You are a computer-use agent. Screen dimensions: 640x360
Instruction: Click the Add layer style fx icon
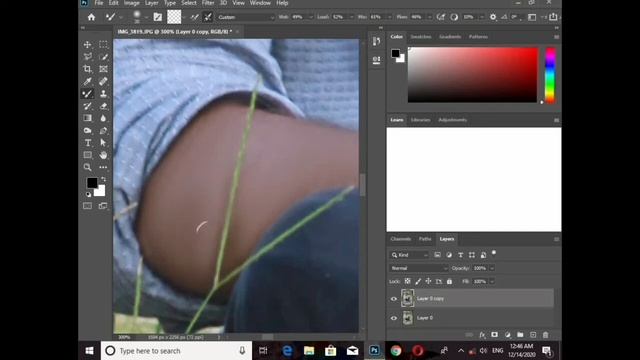[x=482, y=335]
